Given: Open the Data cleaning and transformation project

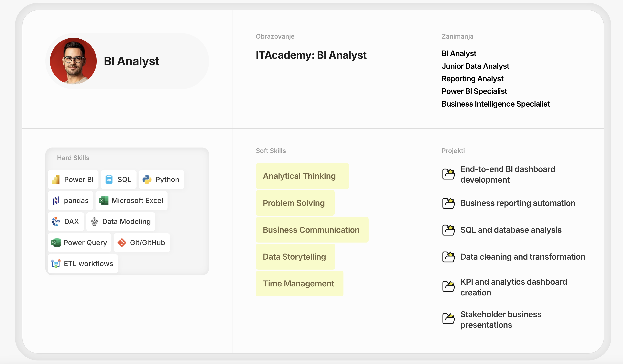Looking at the screenshot, I should point(523,257).
